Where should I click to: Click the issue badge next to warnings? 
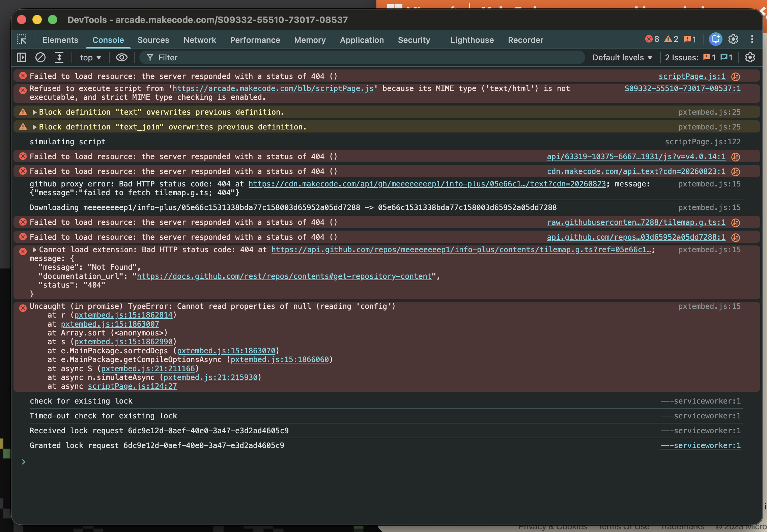(x=690, y=39)
